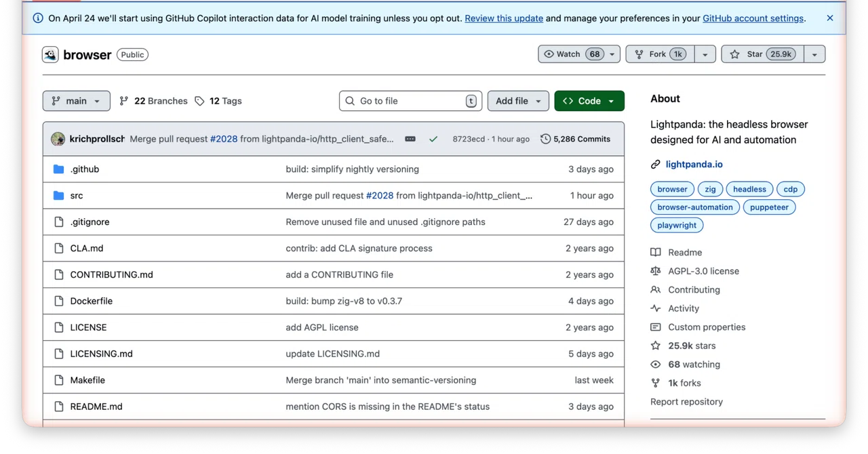
Task: Select the browser-automation topic tag
Action: (x=695, y=207)
